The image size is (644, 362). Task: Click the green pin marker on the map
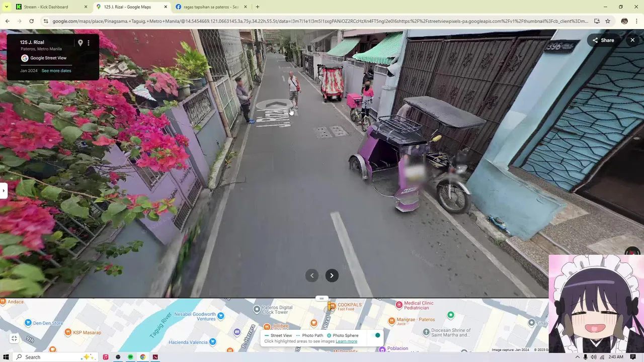tap(451, 315)
